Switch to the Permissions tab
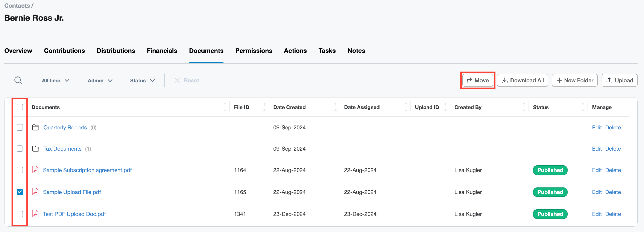Viewport: 644px width, 232px height. (254, 51)
